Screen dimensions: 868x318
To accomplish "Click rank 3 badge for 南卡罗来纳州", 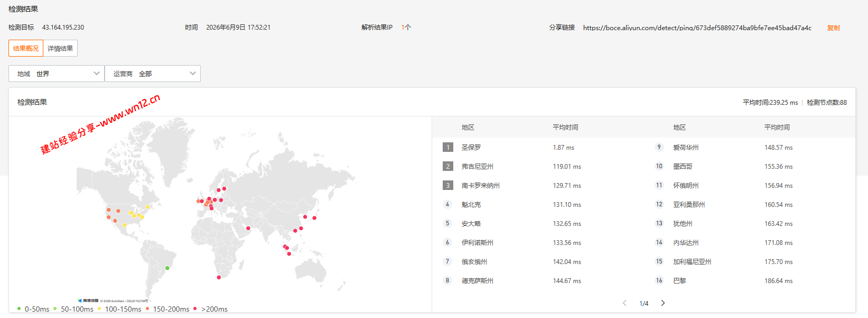I will point(448,186).
